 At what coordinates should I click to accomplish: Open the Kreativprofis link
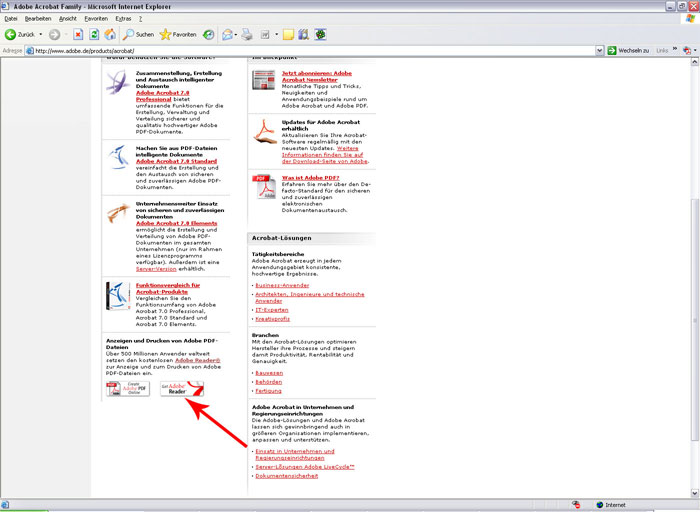pyautogui.click(x=273, y=319)
